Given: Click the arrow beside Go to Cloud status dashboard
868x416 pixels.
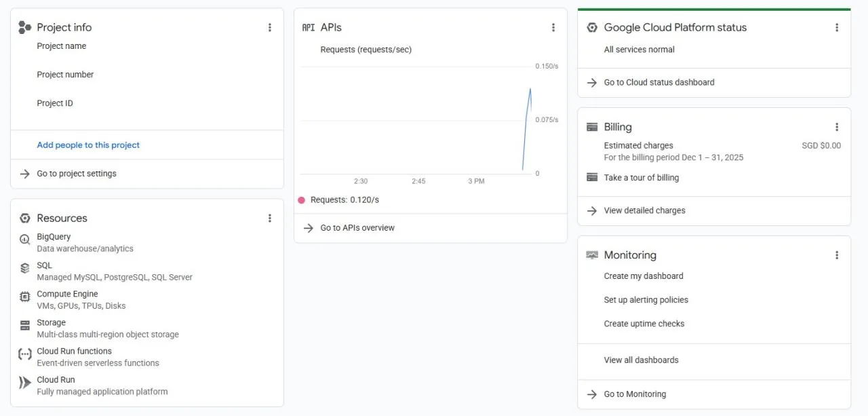Looking at the screenshot, I should 592,83.
